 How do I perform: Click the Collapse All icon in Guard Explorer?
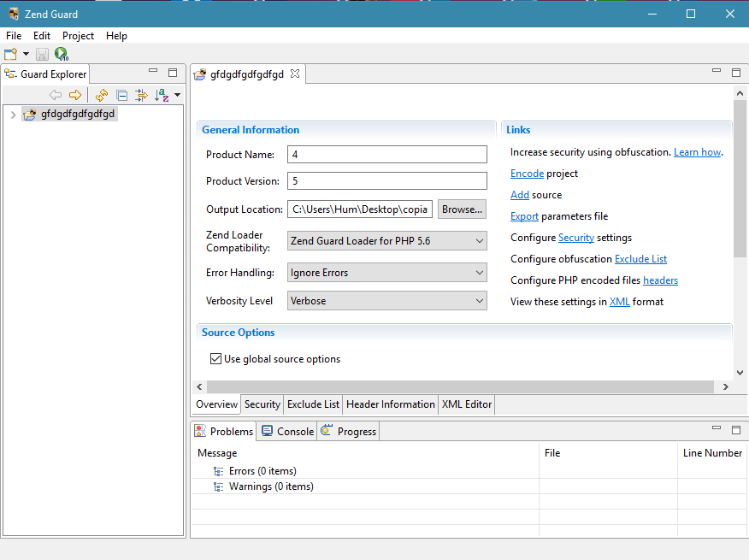tap(121, 96)
